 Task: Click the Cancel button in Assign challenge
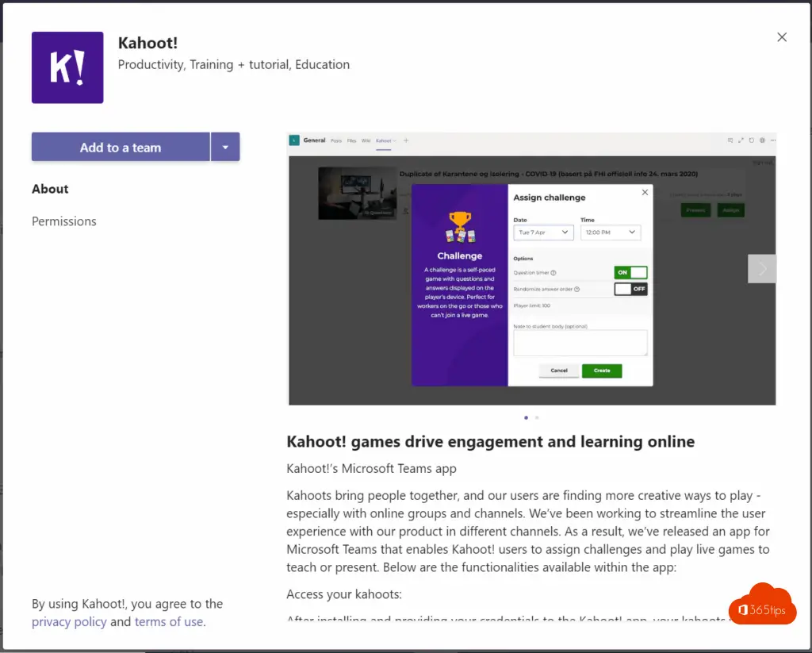click(559, 371)
